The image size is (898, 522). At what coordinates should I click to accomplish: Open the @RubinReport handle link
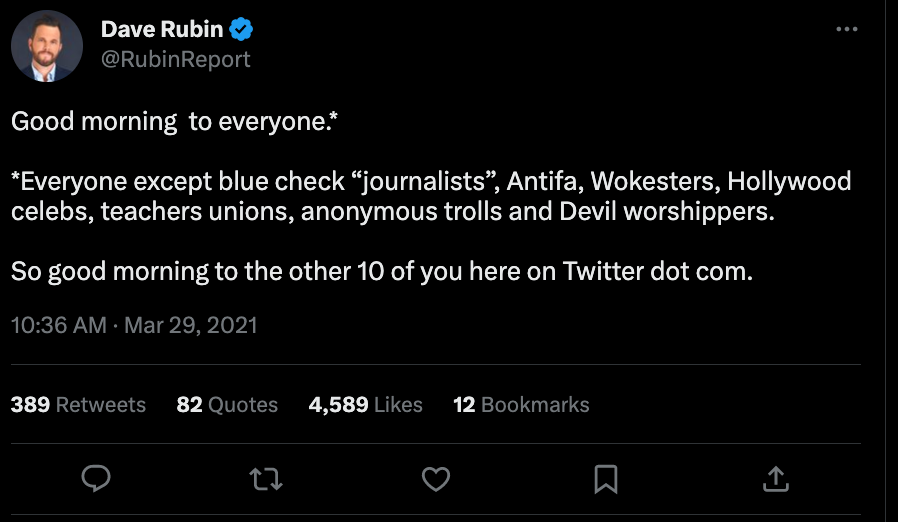[175, 59]
